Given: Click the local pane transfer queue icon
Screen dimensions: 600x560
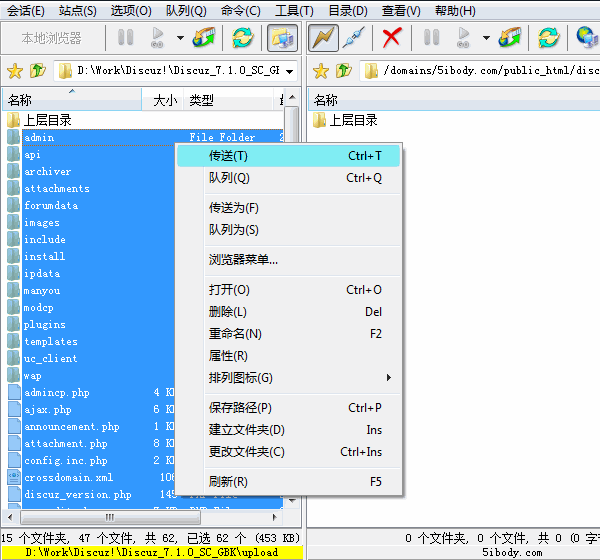Looking at the screenshot, I should pyautogui.click(x=207, y=39).
